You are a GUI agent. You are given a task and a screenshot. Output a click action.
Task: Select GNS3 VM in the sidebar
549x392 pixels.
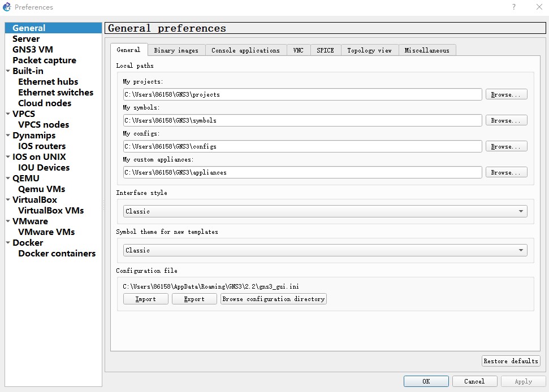[x=33, y=50]
